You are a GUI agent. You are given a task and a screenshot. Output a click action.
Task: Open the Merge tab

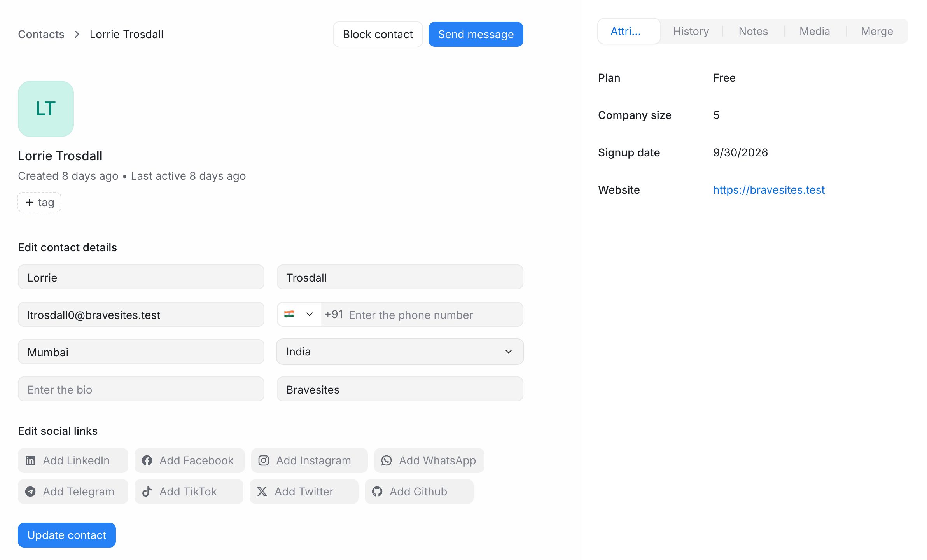(877, 31)
